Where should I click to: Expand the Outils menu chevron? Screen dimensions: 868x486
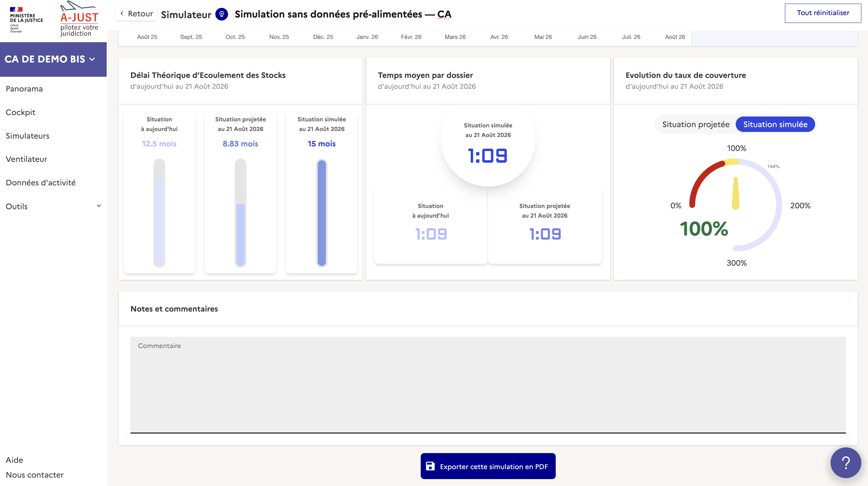pyautogui.click(x=99, y=206)
